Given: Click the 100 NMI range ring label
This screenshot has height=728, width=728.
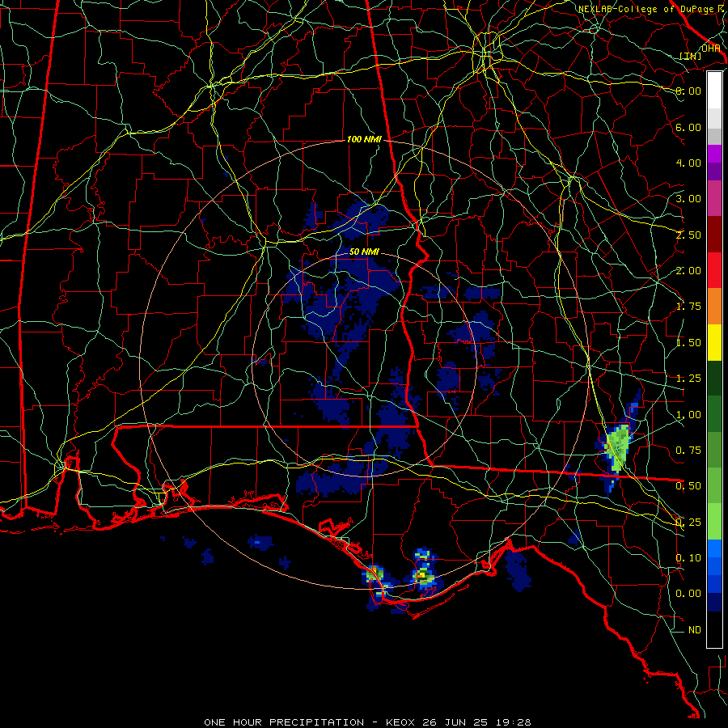Looking at the screenshot, I should tap(364, 139).
